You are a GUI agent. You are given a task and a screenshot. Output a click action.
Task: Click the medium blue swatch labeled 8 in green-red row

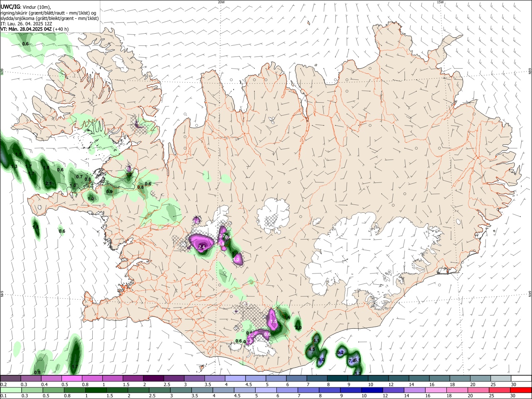pyautogui.click(x=330, y=390)
